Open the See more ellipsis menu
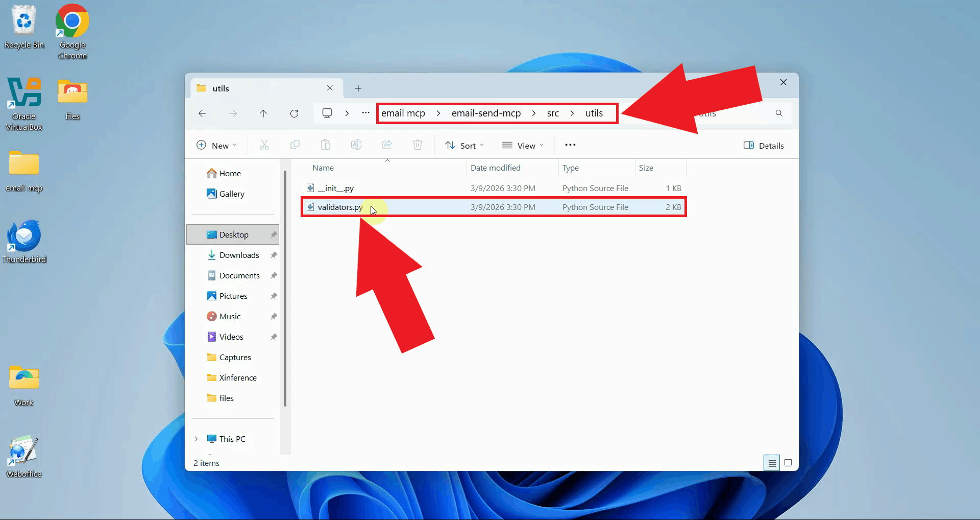This screenshot has width=980, height=520. [570, 145]
